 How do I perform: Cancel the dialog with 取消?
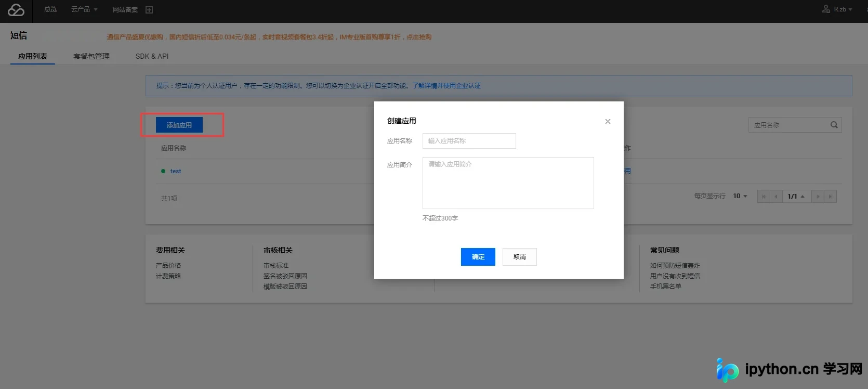[x=520, y=257]
